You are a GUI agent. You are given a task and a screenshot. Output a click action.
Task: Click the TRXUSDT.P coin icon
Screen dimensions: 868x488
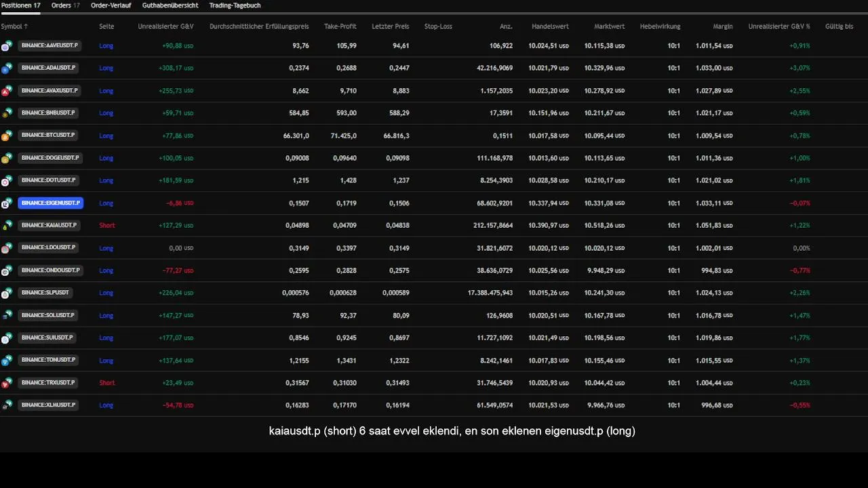coord(7,383)
